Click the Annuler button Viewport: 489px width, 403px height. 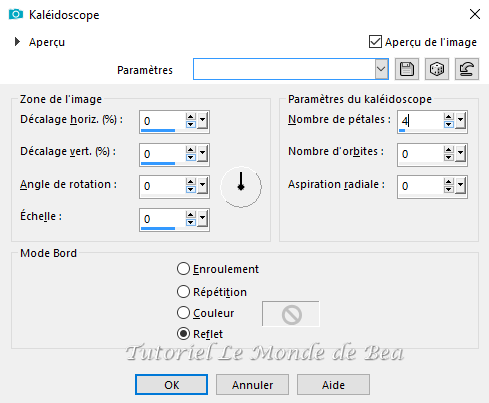pyautogui.click(x=252, y=385)
